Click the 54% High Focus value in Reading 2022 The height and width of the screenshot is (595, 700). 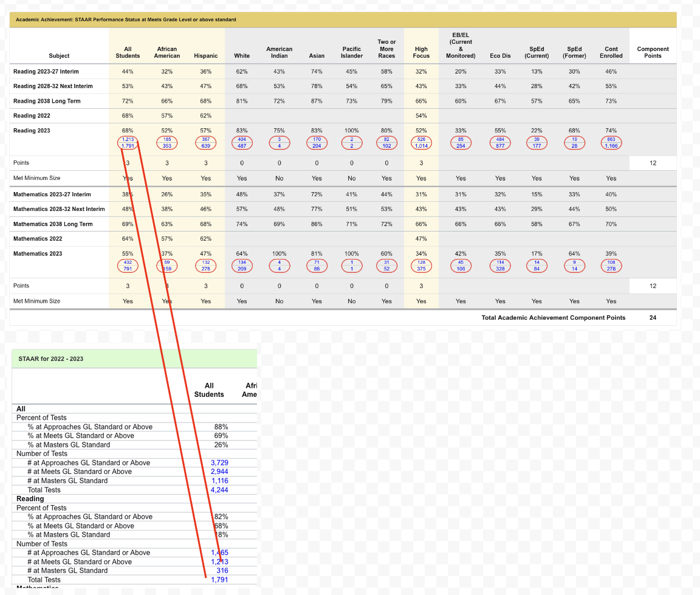(422, 115)
